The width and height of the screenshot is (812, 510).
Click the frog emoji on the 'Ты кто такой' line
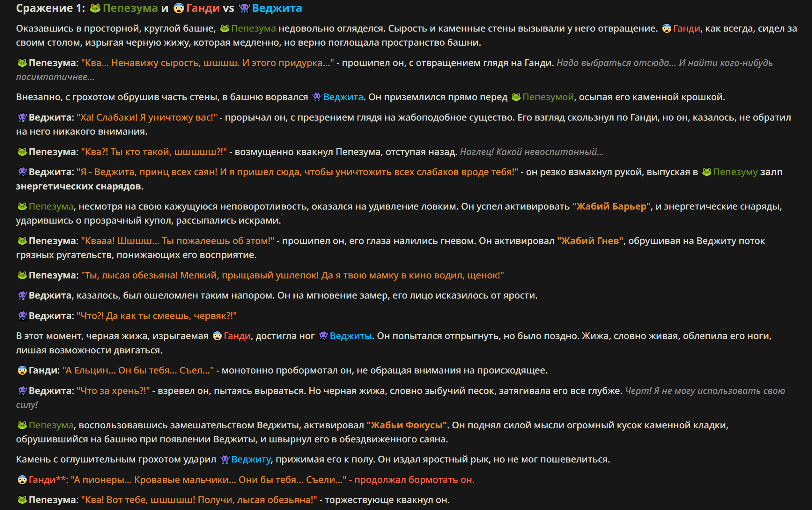22,152
